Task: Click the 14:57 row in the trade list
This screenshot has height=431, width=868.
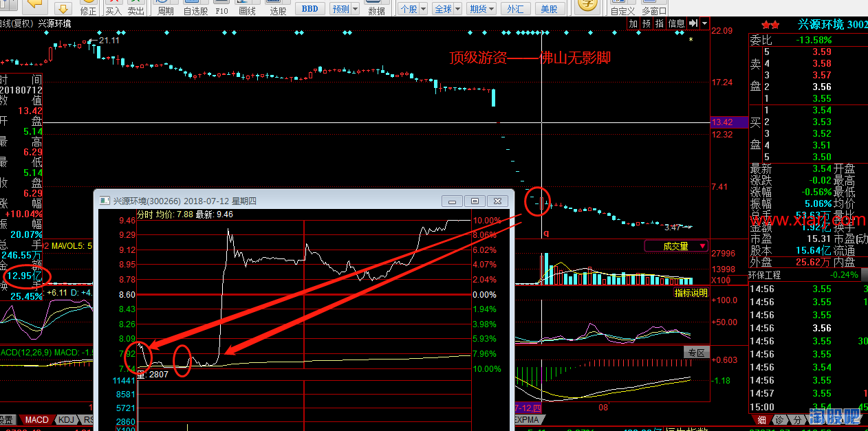Action: pos(808,393)
